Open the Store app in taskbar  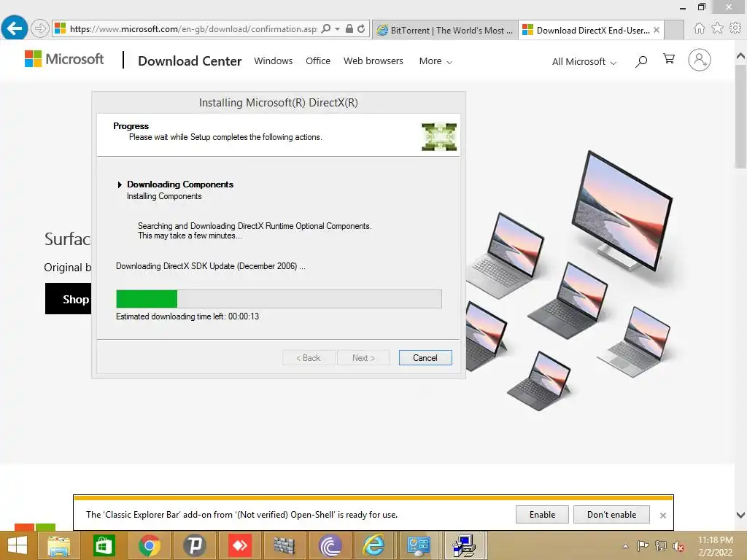pyautogui.click(x=104, y=545)
